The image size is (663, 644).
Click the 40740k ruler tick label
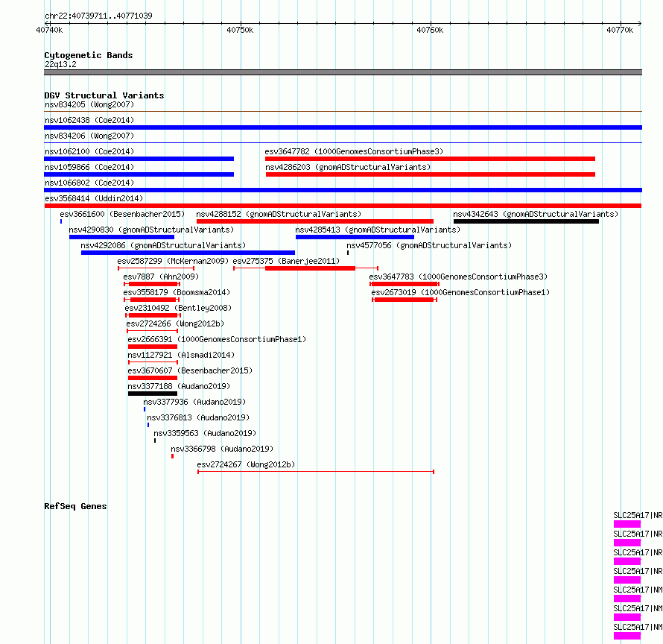point(49,30)
